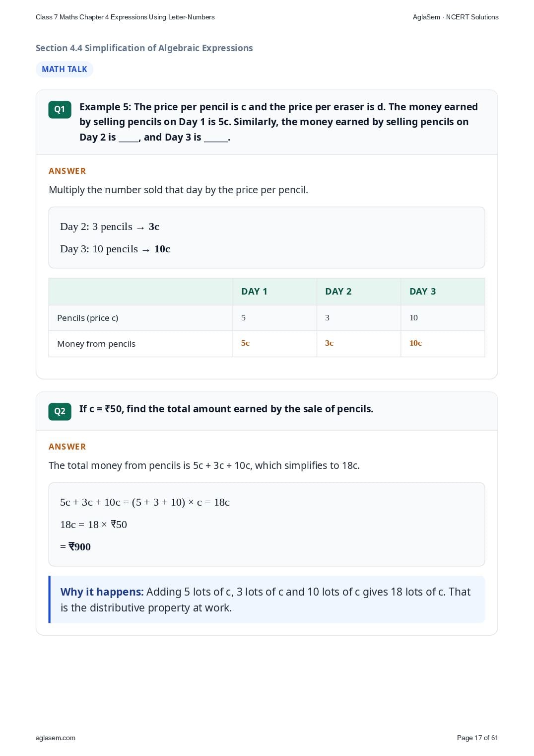Click the Q2 green badge
The height and width of the screenshot is (756, 534).
point(60,411)
